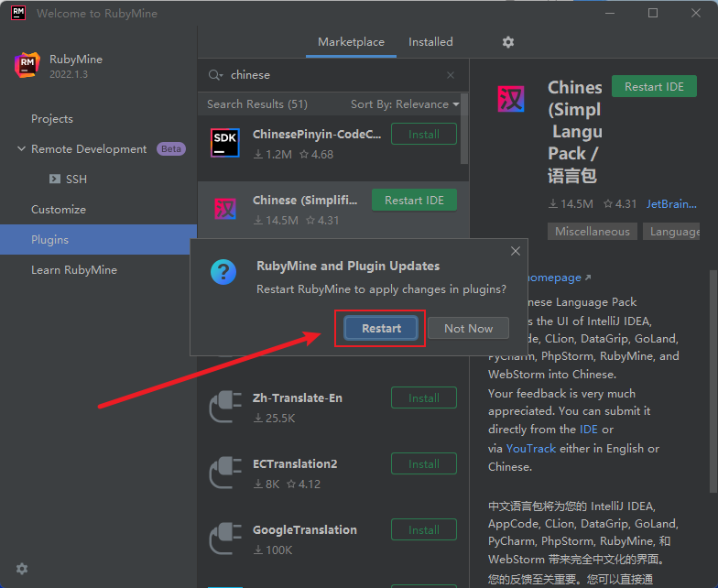718x588 pixels.
Task: Minimize the Welcome to RubyMine window
Action: [610, 13]
